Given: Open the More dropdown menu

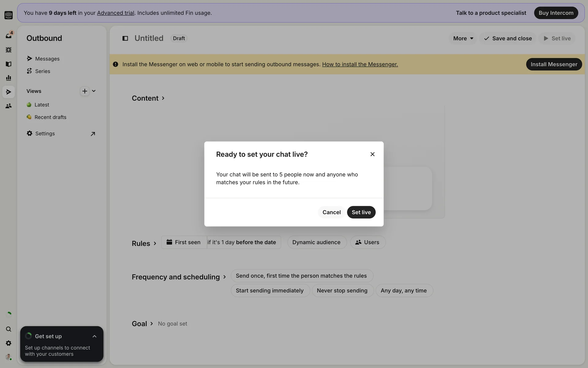Looking at the screenshot, I should coord(463,38).
